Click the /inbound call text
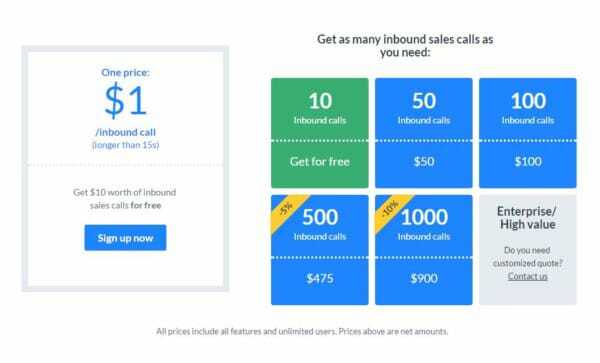This screenshot has width=600, height=363. coord(126,132)
